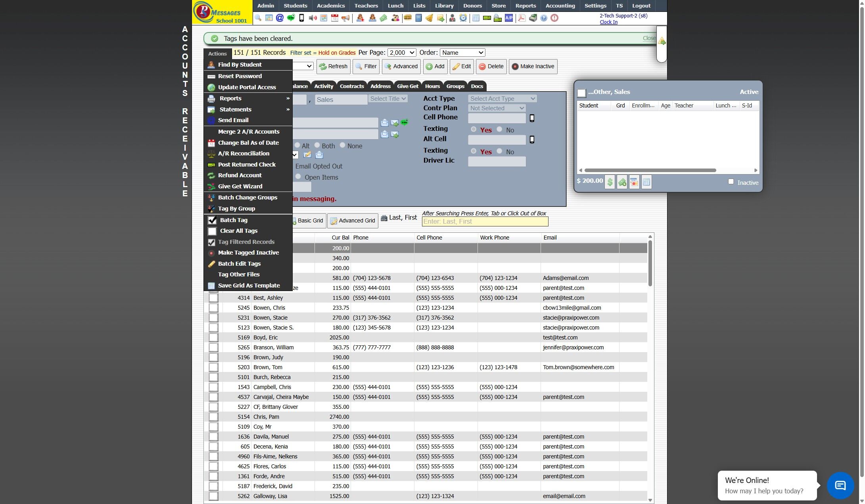Viewport: 865px width, 504px height.
Task: Check the Inactive checkbox in account card
Action: pos(731,182)
